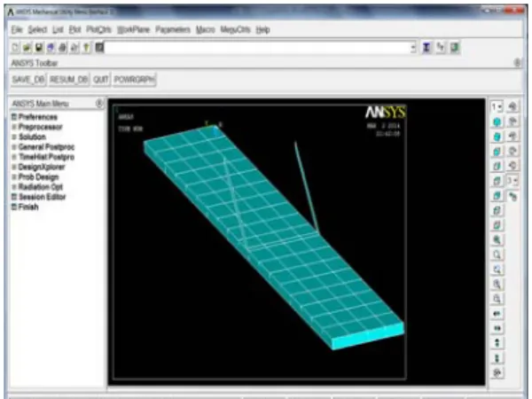Collapse the ANSYS Main Menu panel
Viewport: 532px width, 399px height.
click(x=99, y=103)
